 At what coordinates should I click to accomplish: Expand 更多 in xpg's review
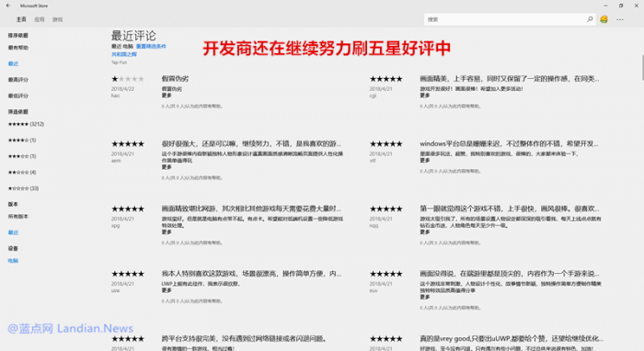[167, 232]
